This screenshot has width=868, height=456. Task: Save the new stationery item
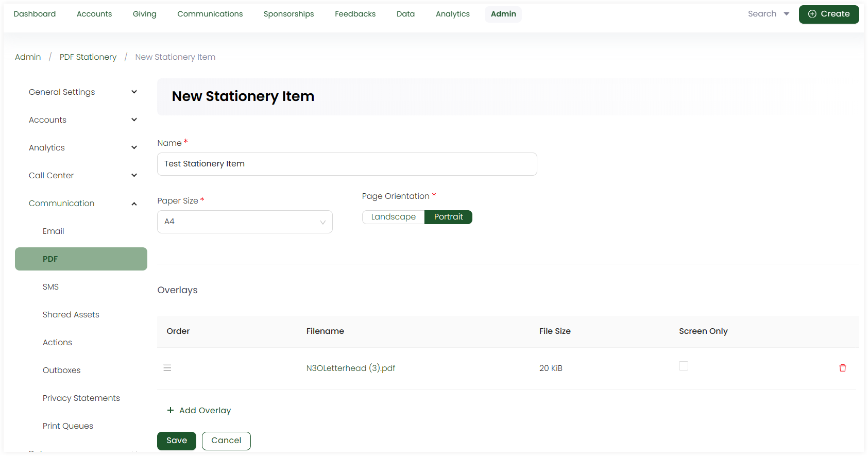(177, 441)
